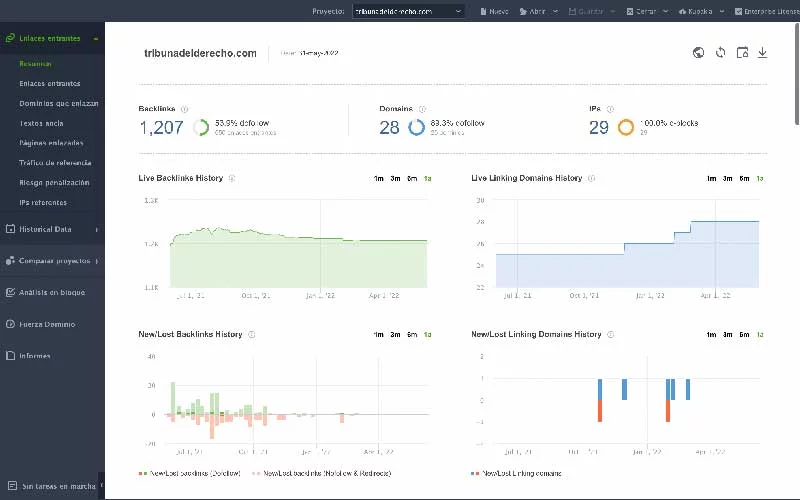Open IPs referentes in the sidebar
The height and width of the screenshot is (500, 800).
pos(43,203)
